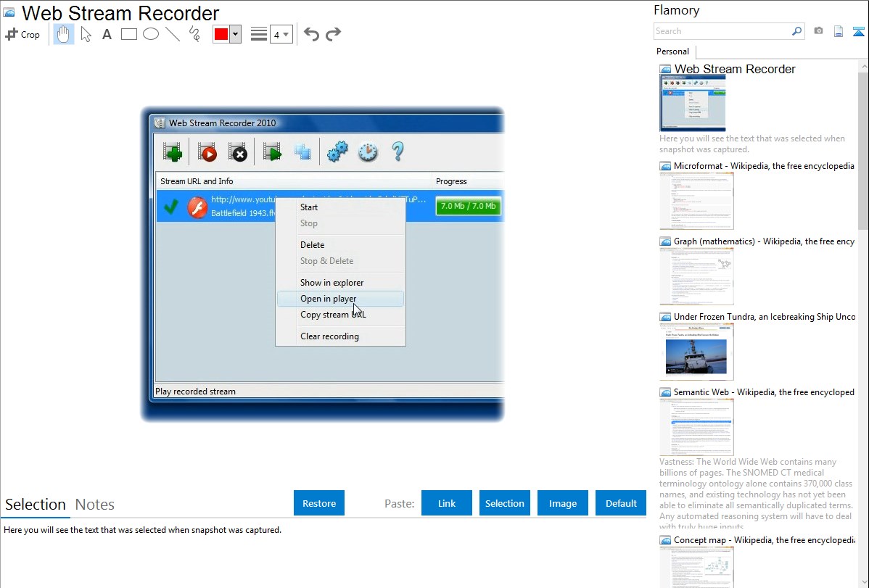Screen dimensions: 869x588
Task: Click the Paste Image button
Action: tap(563, 503)
